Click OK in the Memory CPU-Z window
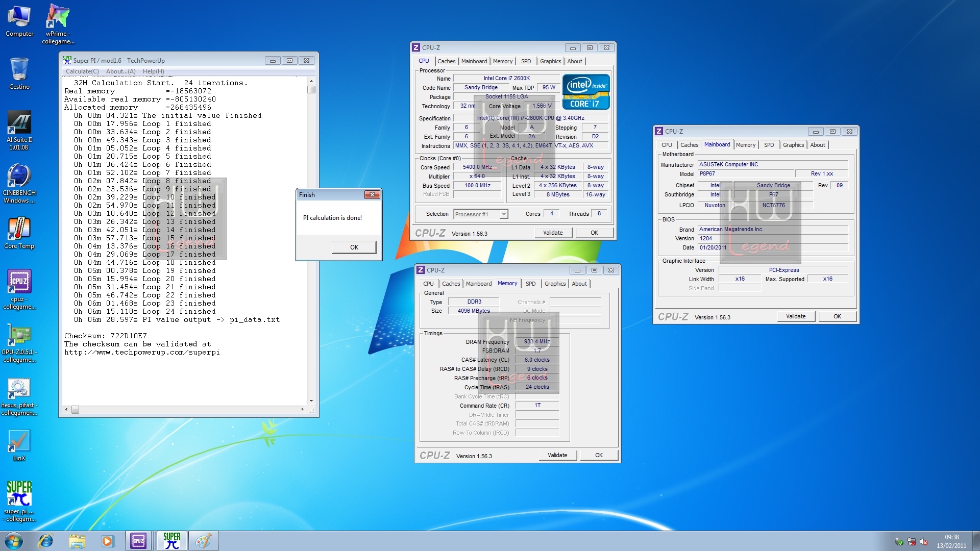 (x=599, y=455)
